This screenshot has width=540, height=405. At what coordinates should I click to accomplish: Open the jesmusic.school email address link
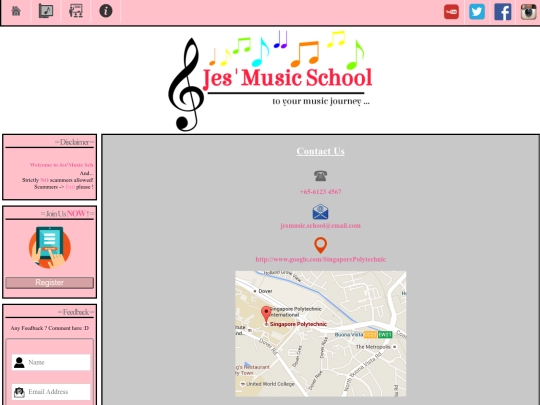click(320, 226)
